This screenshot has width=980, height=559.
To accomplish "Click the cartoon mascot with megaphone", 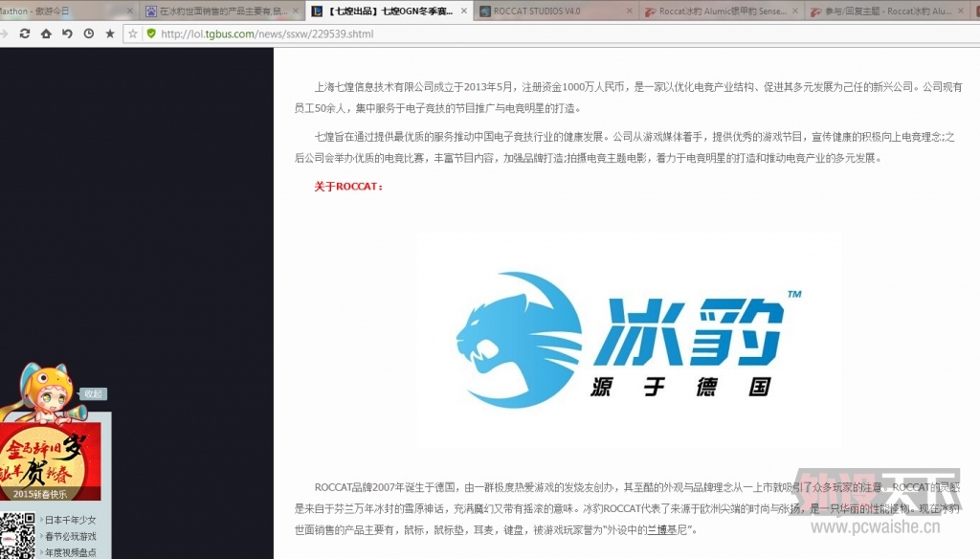I will click(x=45, y=394).
